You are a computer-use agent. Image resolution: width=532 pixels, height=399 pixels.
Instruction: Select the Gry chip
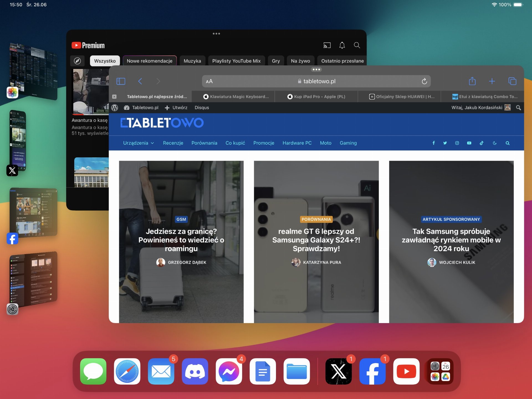click(x=276, y=61)
